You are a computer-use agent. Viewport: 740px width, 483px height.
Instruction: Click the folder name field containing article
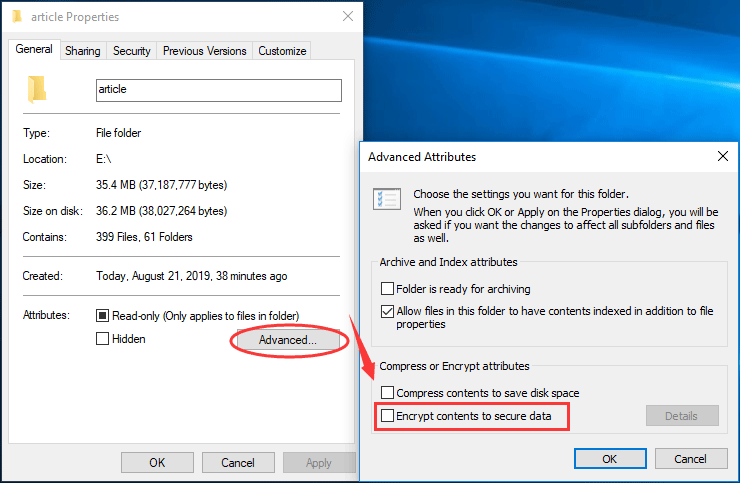tap(219, 90)
